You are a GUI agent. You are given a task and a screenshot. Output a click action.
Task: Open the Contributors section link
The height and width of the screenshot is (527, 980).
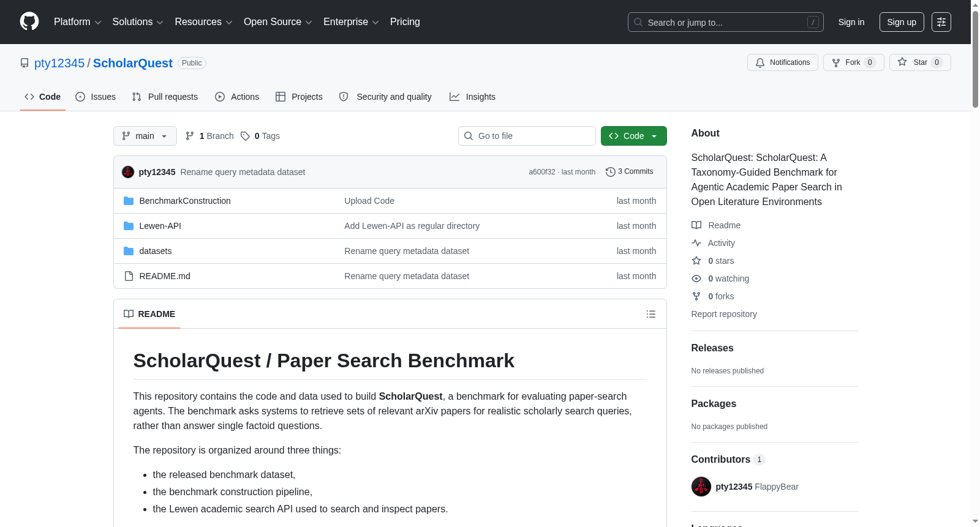(x=728, y=459)
